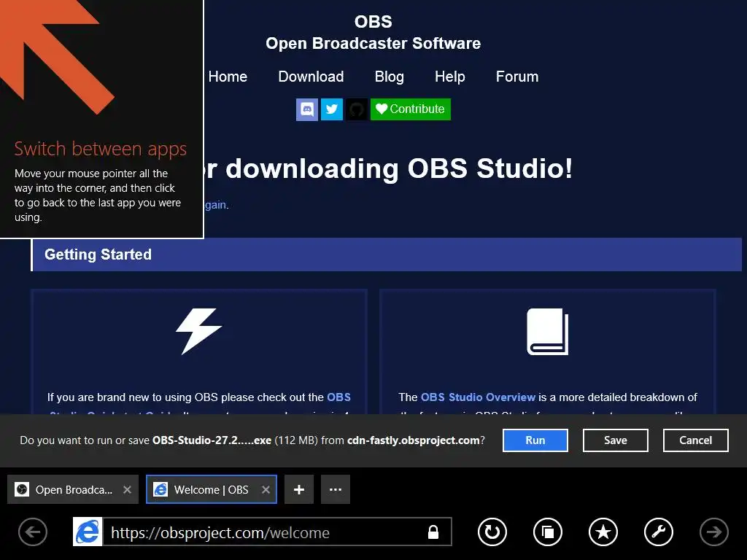This screenshot has width=747, height=560.
Task: Click the green Contribute button
Action: pos(410,109)
